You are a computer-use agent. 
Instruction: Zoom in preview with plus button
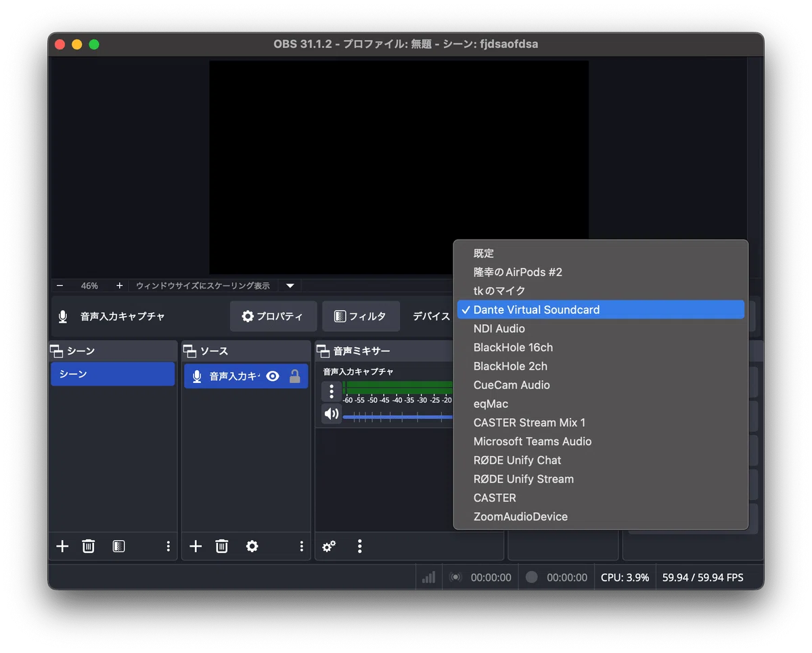click(119, 286)
